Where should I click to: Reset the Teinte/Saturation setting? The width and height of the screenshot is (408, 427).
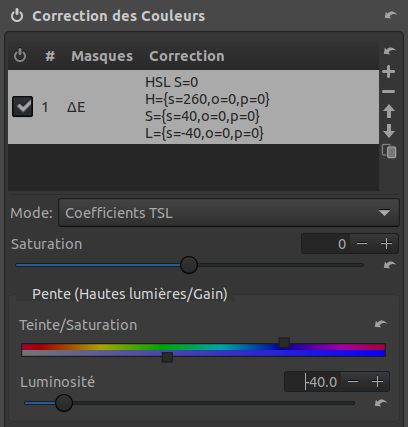click(x=380, y=324)
